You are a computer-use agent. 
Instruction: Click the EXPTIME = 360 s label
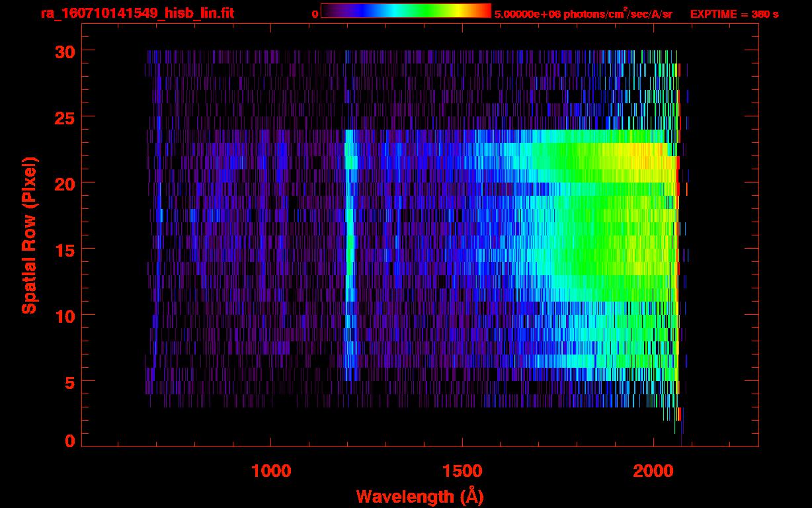(x=734, y=14)
